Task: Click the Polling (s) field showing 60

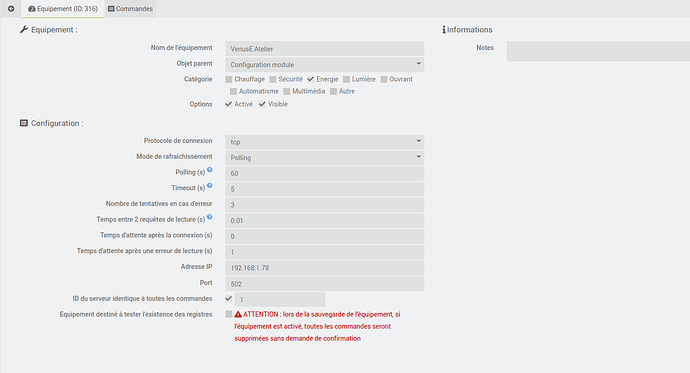Action: (x=325, y=173)
